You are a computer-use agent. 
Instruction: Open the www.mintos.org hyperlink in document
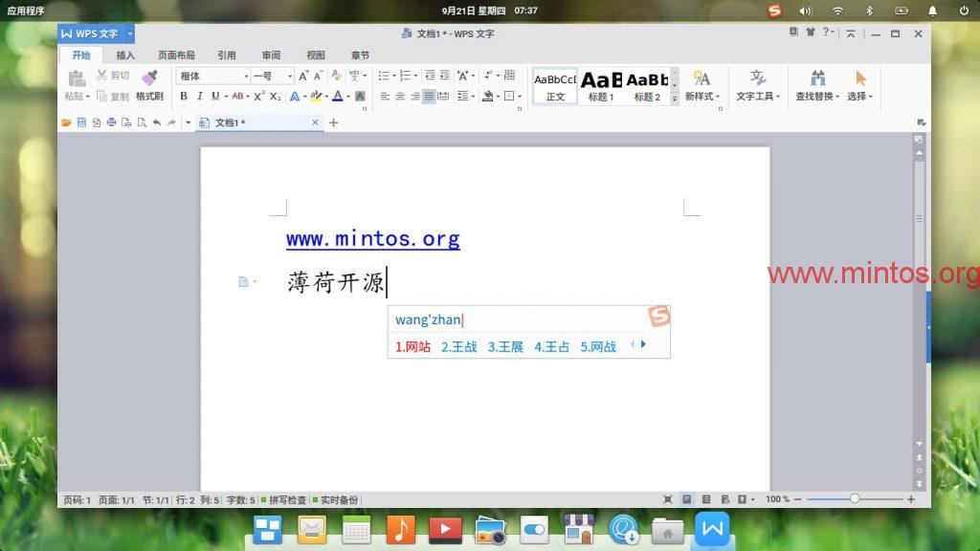click(373, 239)
